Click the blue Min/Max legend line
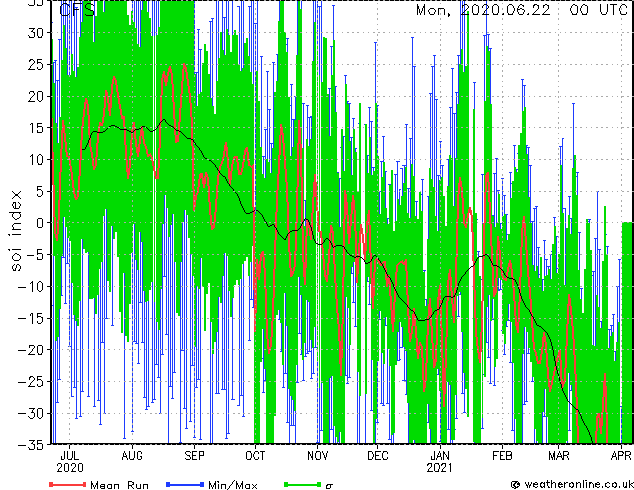This screenshot has width=634, height=490. (x=185, y=484)
